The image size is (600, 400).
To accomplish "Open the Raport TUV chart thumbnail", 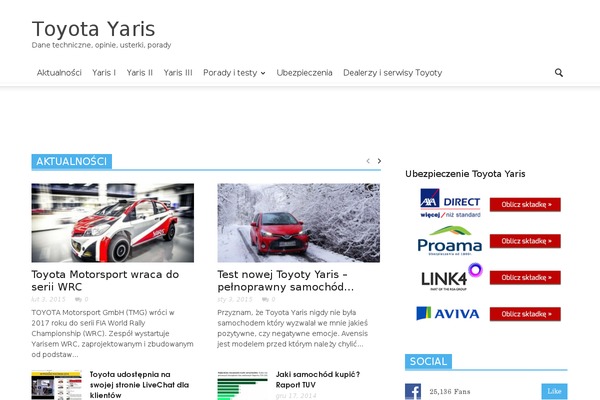I will click(x=243, y=385).
